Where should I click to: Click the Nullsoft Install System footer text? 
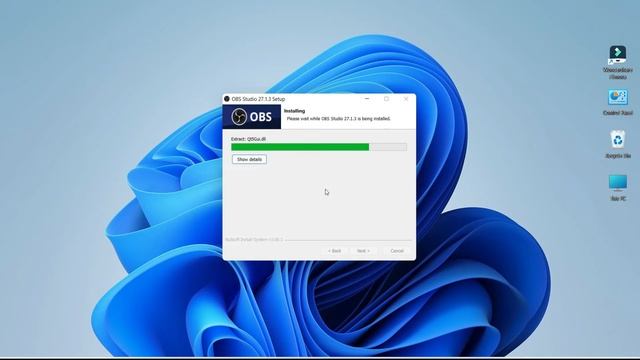click(x=253, y=240)
